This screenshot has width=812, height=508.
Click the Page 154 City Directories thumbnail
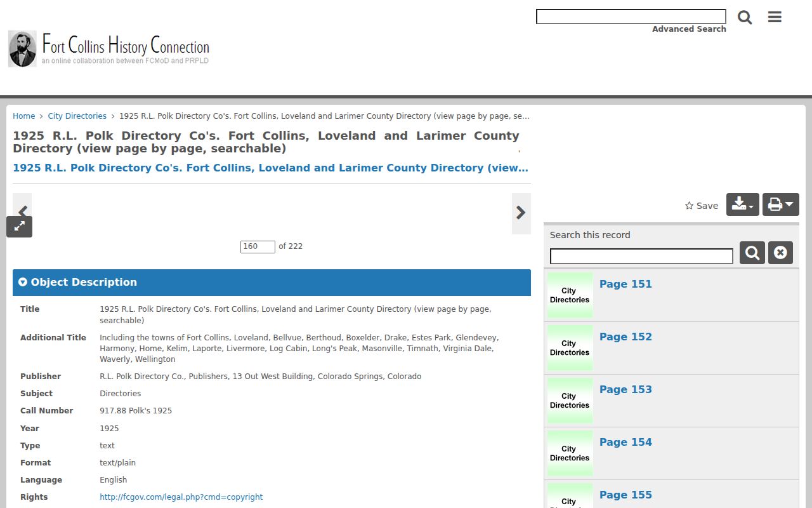coord(570,453)
